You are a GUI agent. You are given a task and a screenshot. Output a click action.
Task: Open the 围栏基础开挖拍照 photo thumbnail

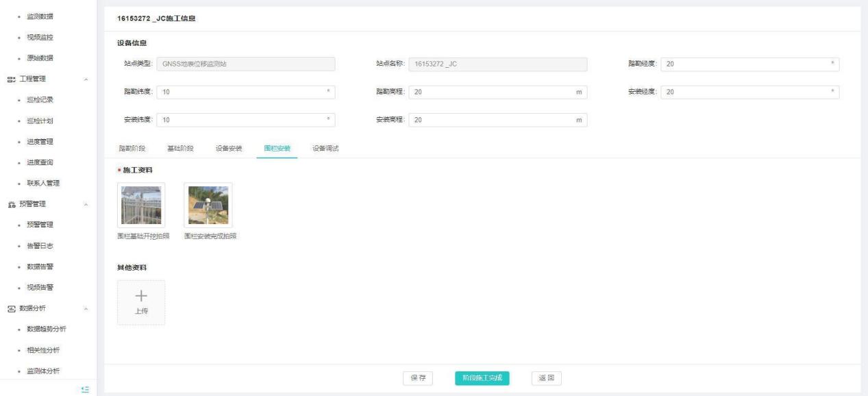click(x=141, y=206)
